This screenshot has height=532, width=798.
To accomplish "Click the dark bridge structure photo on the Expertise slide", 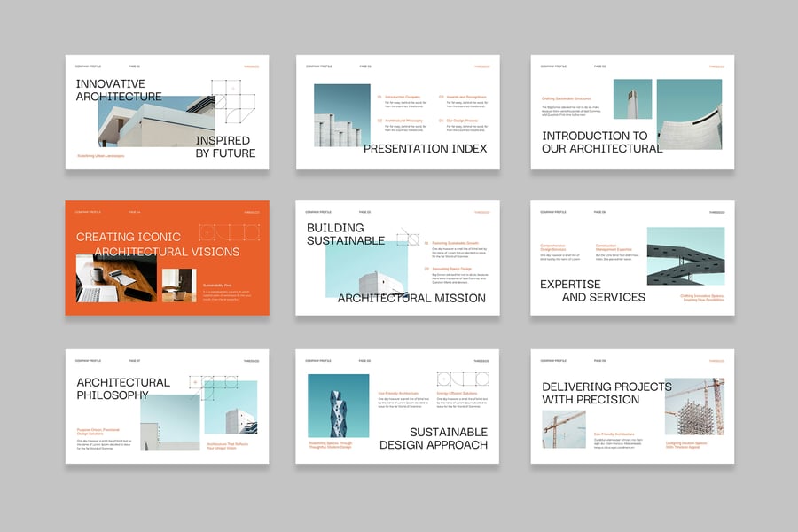I will coord(685,256).
